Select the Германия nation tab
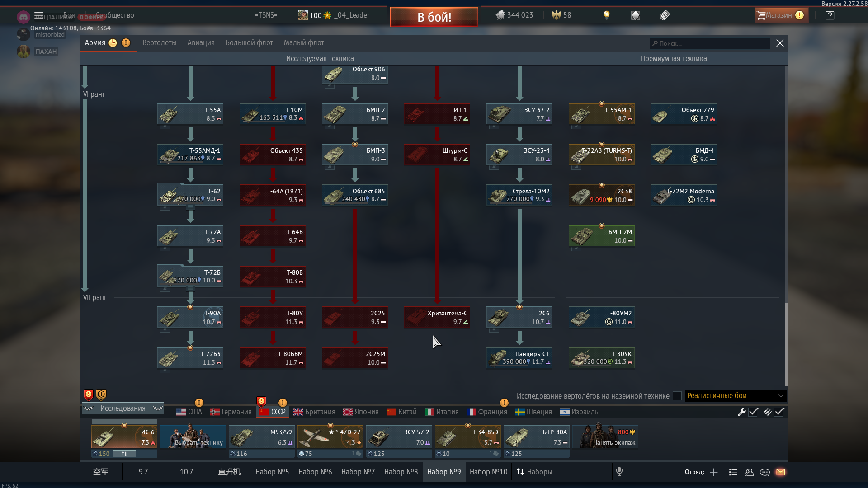Screen dimensions: 868x488 [231, 412]
